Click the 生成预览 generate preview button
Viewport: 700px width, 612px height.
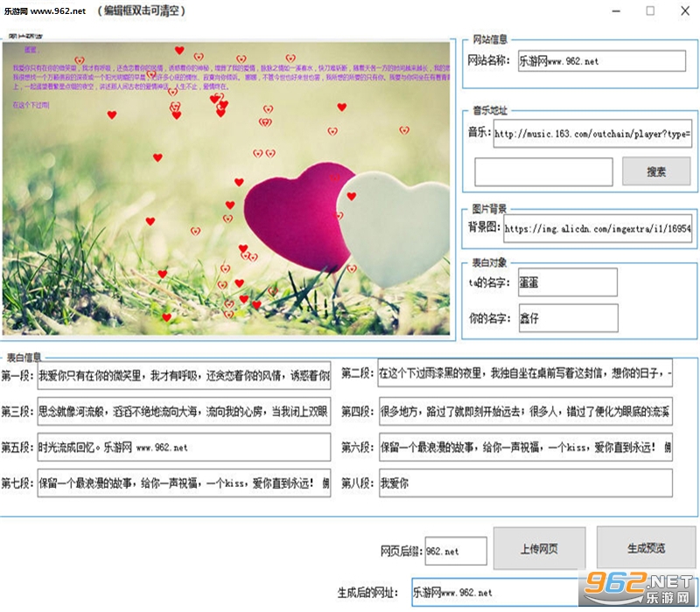tap(646, 548)
